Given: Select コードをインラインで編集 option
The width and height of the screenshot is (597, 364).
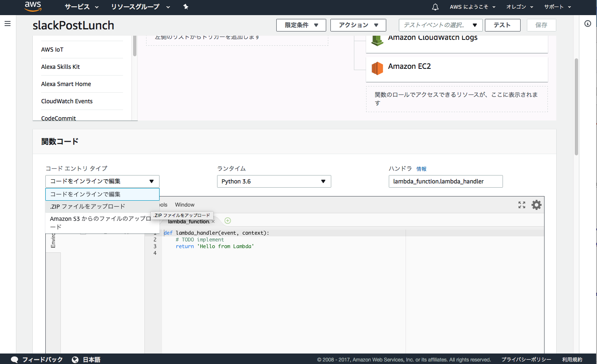Looking at the screenshot, I should coord(102,194).
